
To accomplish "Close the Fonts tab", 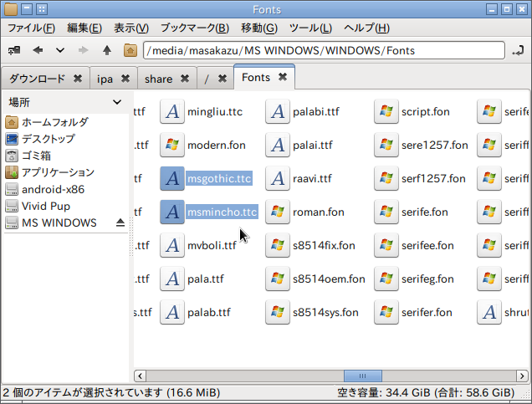I will pos(283,77).
